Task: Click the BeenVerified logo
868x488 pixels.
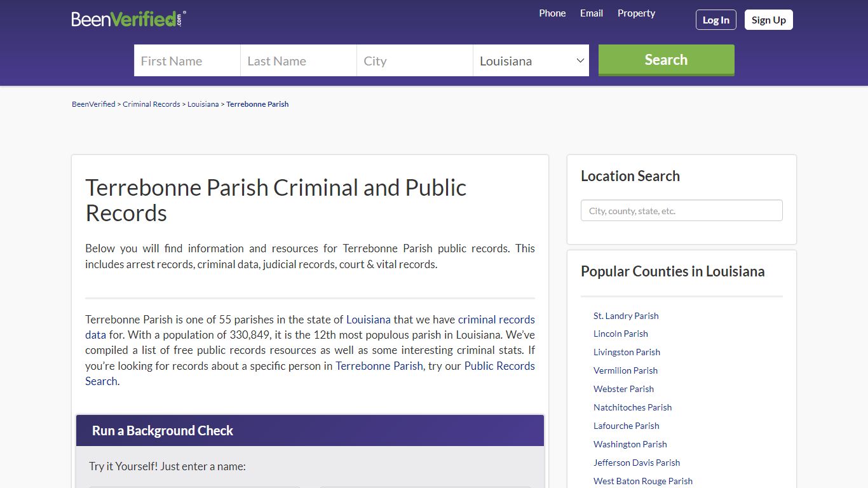Action: point(128,19)
